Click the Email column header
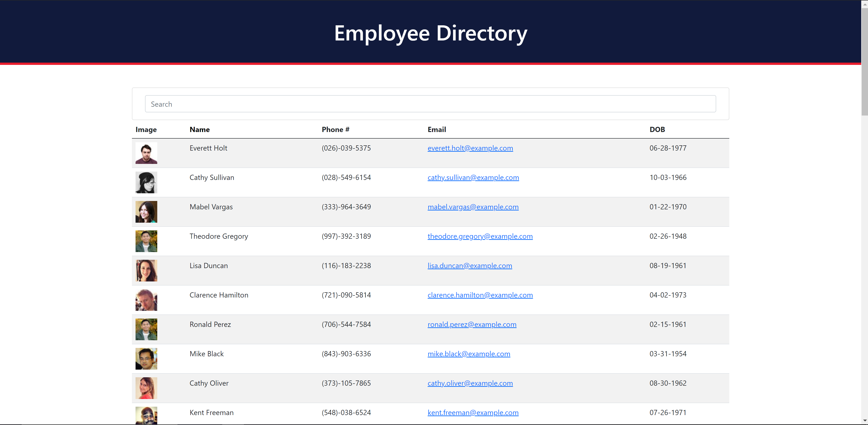 click(437, 129)
